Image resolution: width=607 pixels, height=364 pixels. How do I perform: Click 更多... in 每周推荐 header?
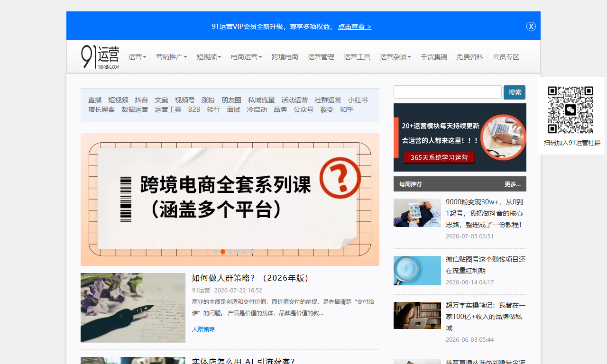pyautogui.click(x=513, y=184)
